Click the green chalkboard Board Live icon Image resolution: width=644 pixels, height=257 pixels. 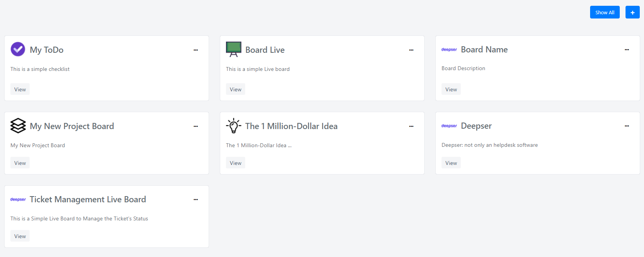point(234,49)
